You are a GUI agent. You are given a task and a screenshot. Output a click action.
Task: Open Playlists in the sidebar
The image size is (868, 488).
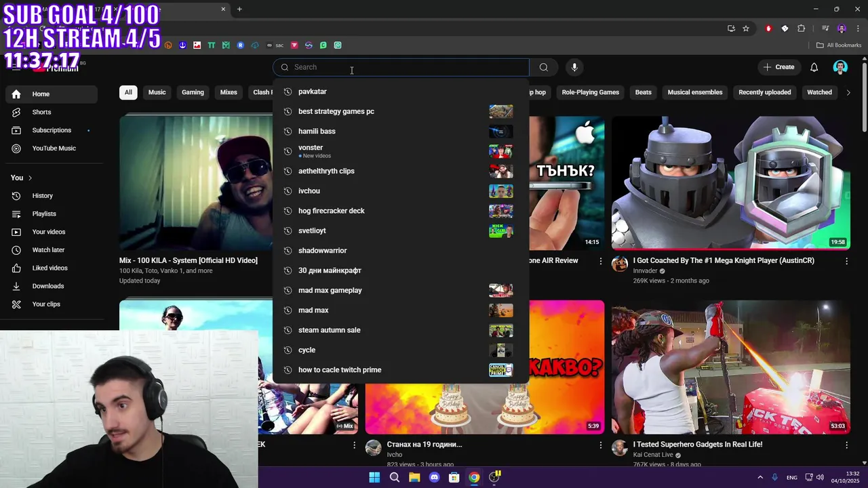52,213
